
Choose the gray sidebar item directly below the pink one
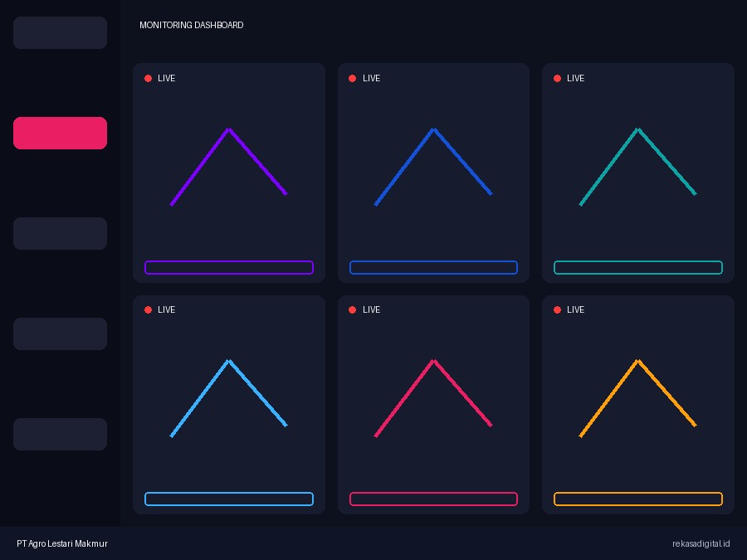point(60,233)
